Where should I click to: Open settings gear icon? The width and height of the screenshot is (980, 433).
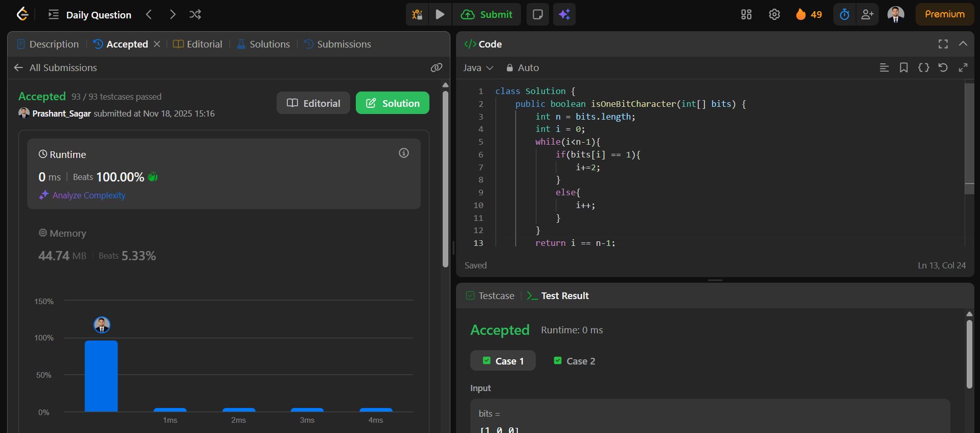click(774, 14)
